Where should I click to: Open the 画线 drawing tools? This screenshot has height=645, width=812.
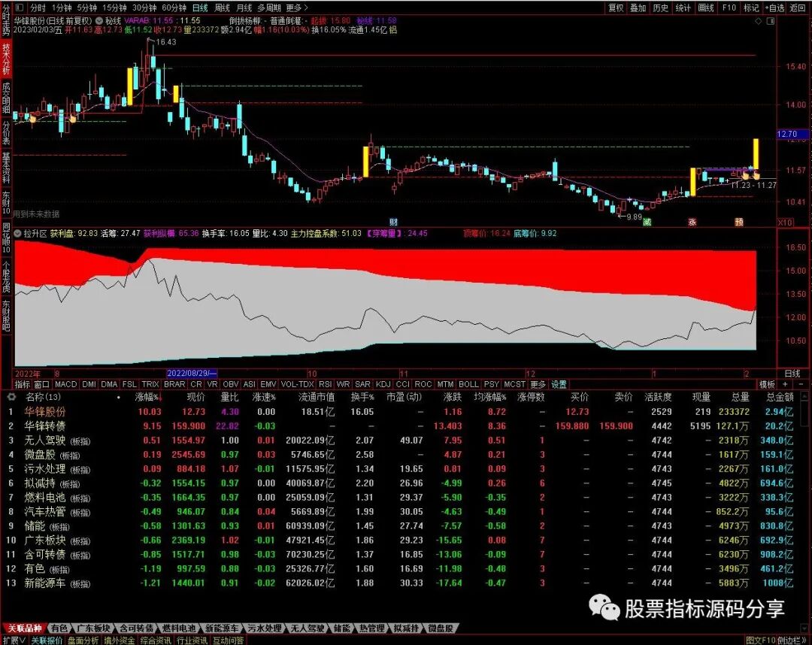[706, 8]
